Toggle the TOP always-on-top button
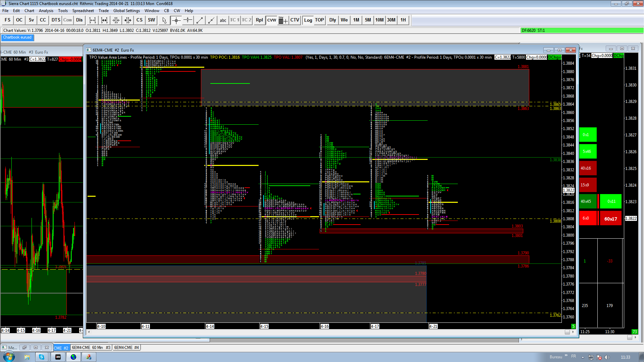 click(319, 20)
